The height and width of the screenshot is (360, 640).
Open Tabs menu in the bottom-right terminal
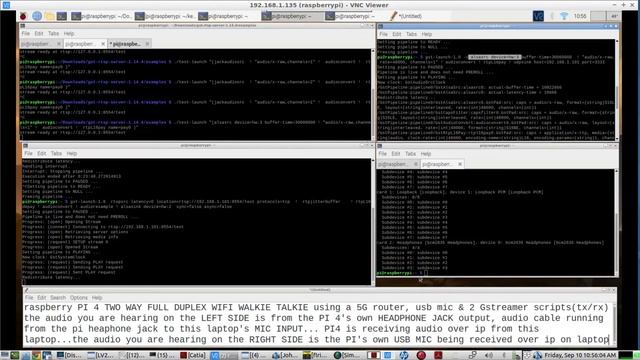(x=411, y=154)
